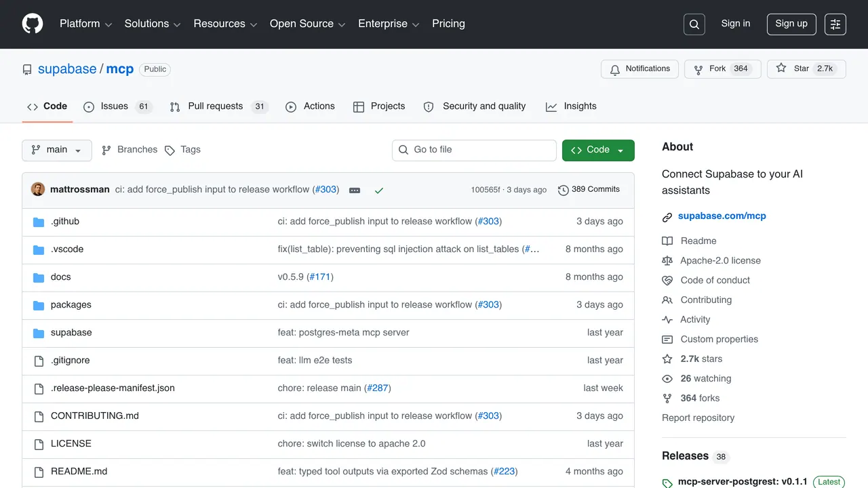The height and width of the screenshot is (488, 868).
Task: Click the mattrossman avatar in the commit bar
Action: click(38, 189)
